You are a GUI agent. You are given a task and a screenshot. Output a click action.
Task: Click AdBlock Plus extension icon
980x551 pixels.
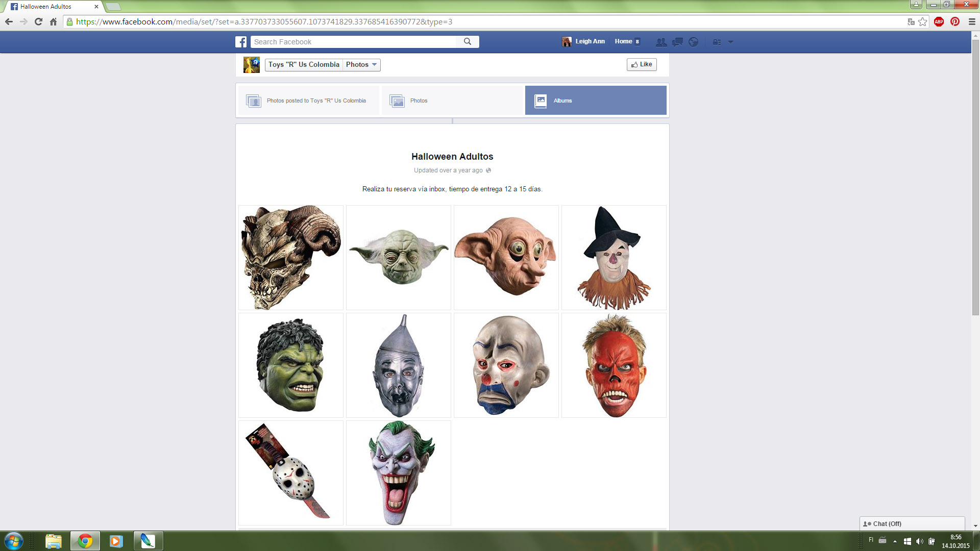pyautogui.click(x=939, y=21)
